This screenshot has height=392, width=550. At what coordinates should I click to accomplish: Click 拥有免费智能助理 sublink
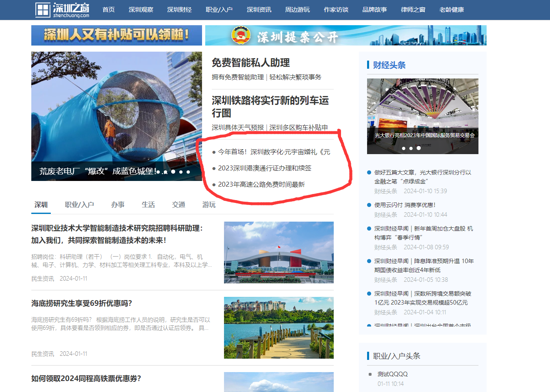pyautogui.click(x=238, y=77)
